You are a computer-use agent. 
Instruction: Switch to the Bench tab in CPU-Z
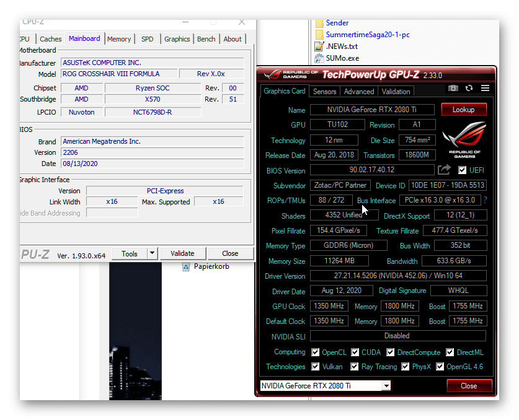pos(206,39)
